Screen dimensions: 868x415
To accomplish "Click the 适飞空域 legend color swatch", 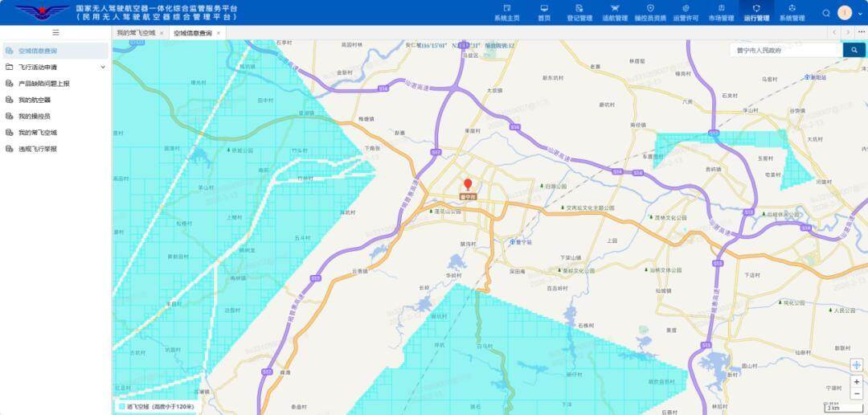I will coord(121,407).
